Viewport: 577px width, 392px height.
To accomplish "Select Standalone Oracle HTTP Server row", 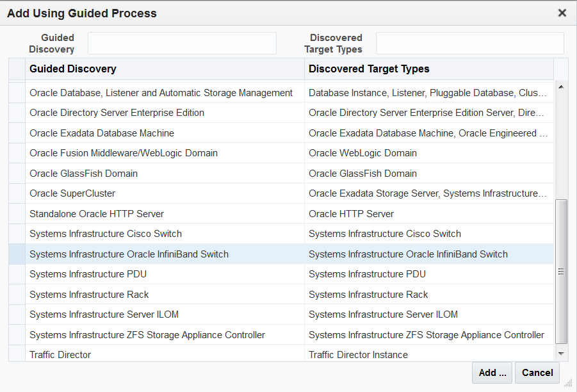I will click(97, 214).
